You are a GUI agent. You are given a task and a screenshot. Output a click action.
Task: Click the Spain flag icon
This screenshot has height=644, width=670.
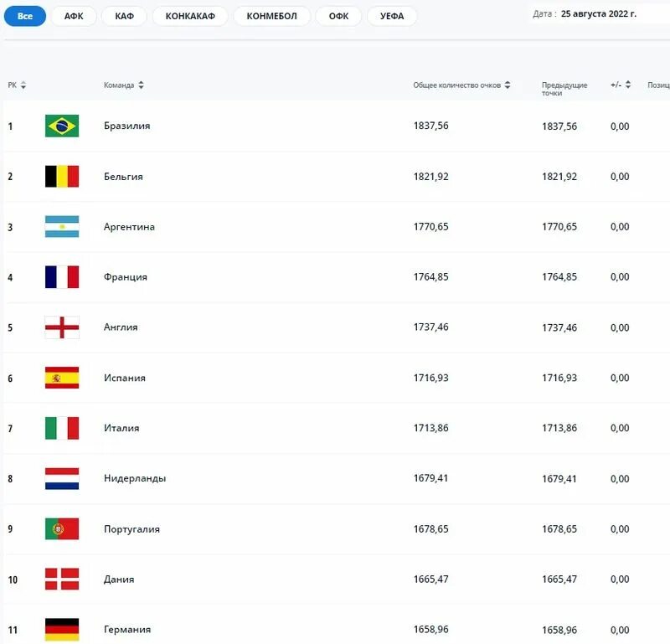pos(62,378)
